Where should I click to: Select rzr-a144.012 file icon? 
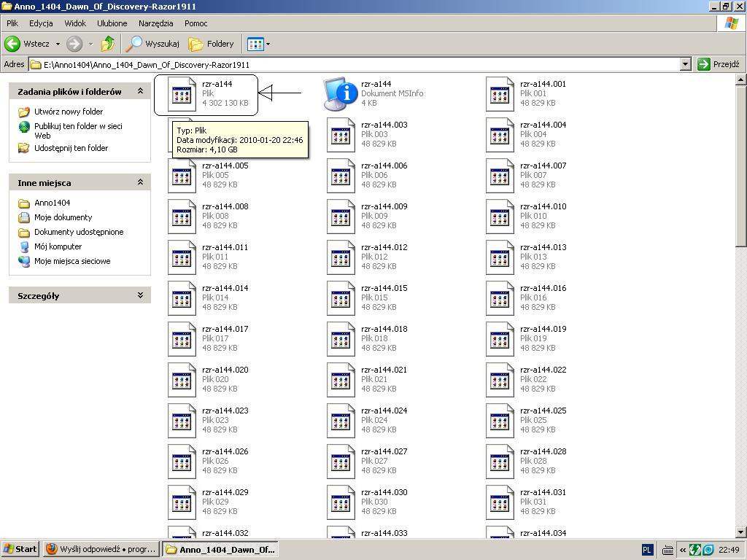(x=341, y=257)
